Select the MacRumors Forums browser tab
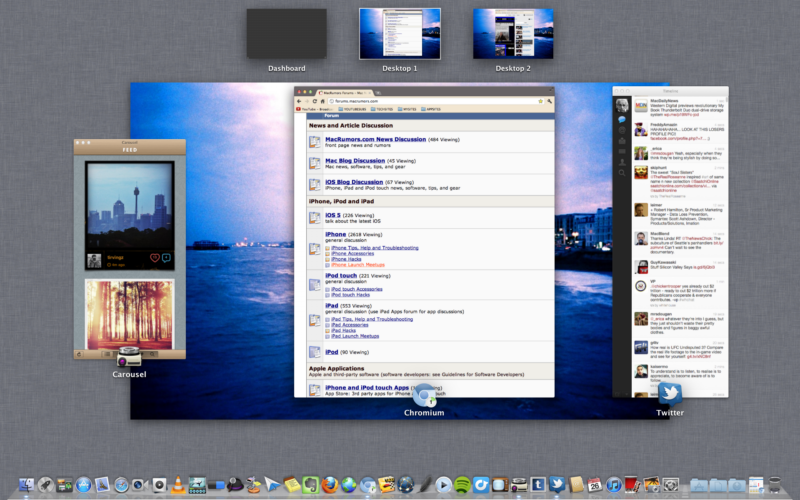This screenshot has height=500, width=800. 345,93
